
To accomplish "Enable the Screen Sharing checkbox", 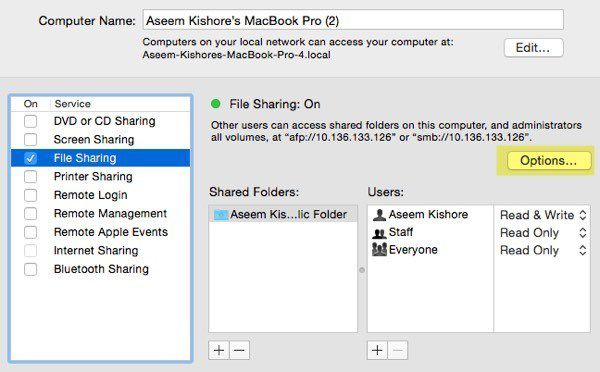I will point(31,140).
